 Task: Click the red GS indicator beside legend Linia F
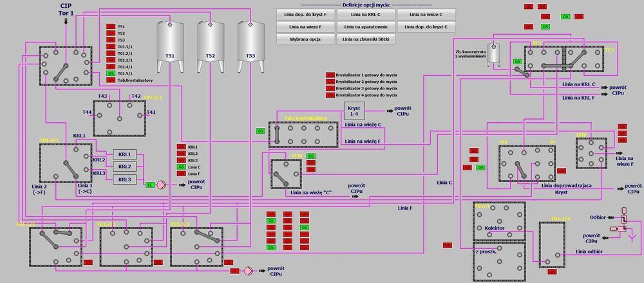pos(181,174)
